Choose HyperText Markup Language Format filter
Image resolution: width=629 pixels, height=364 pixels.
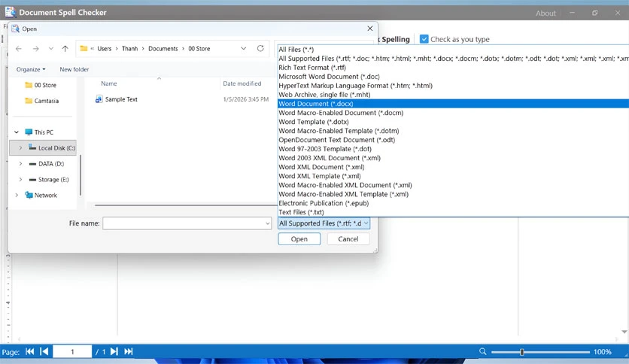point(453,86)
